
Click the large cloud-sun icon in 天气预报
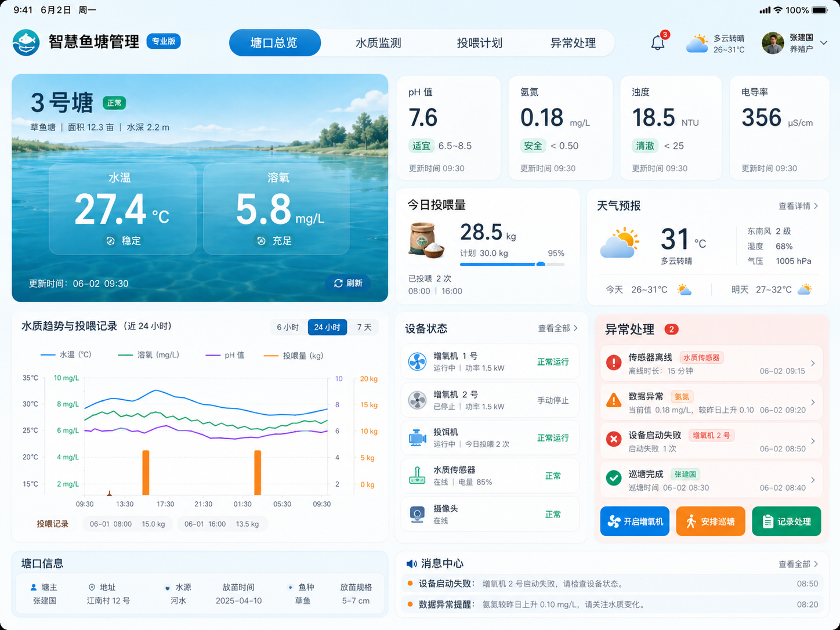620,243
